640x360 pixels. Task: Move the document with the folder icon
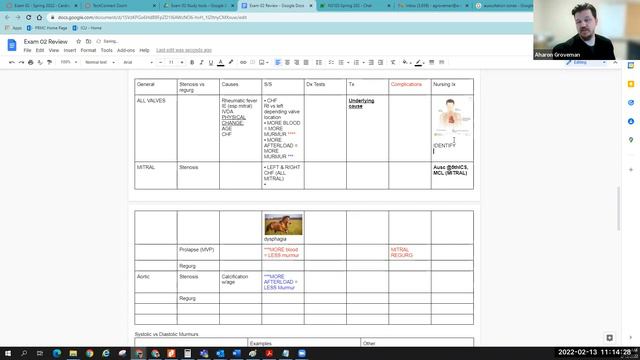click(x=88, y=41)
